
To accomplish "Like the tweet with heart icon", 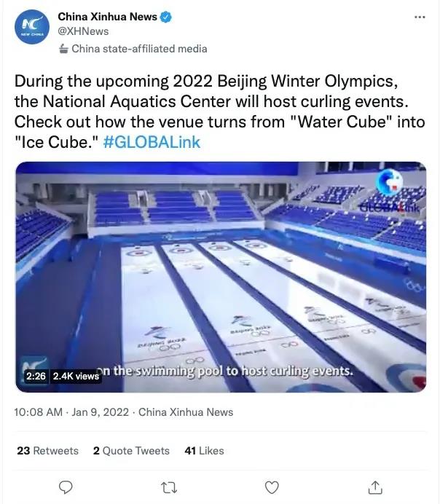I will (272, 487).
